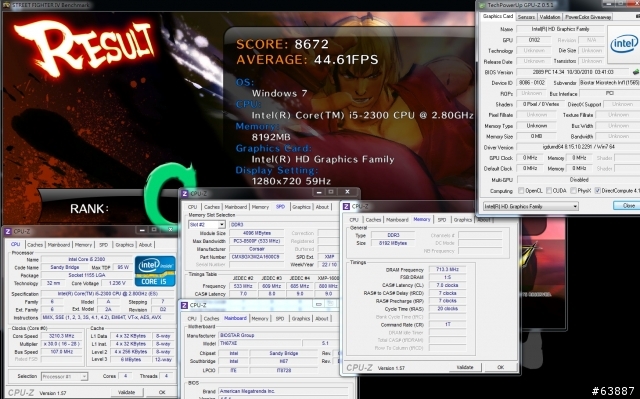Click the Level 3 cache 6 MBytes value
This screenshot has height=399, width=640.
(x=130, y=359)
